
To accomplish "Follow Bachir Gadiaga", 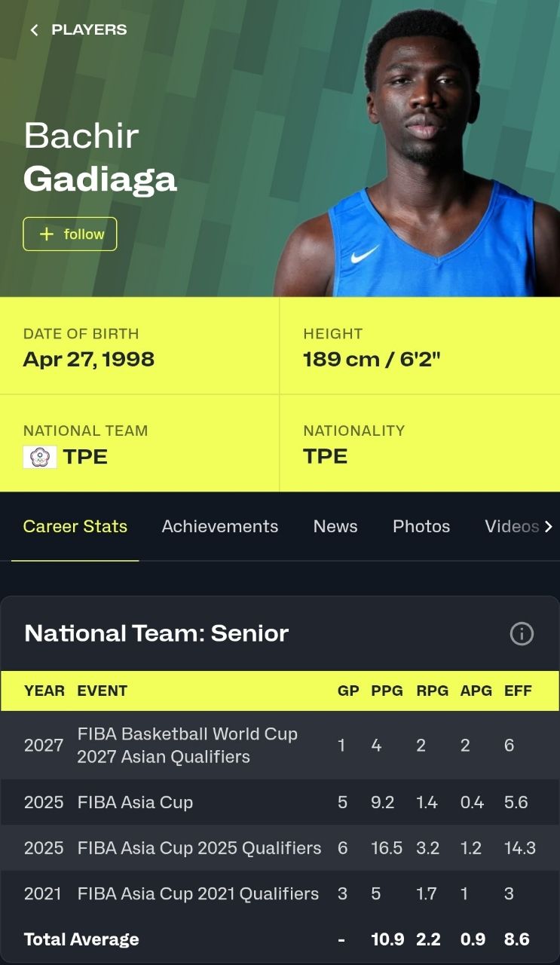I will [70, 234].
